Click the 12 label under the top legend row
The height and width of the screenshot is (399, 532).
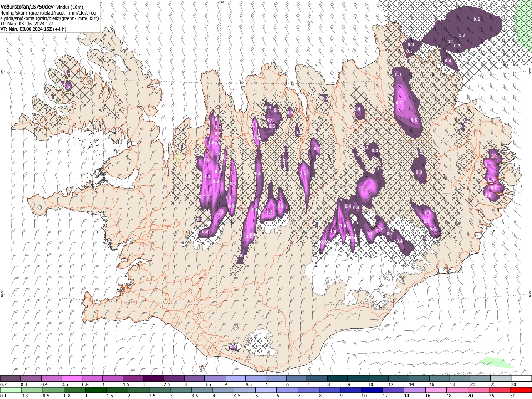(x=391, y=384)
